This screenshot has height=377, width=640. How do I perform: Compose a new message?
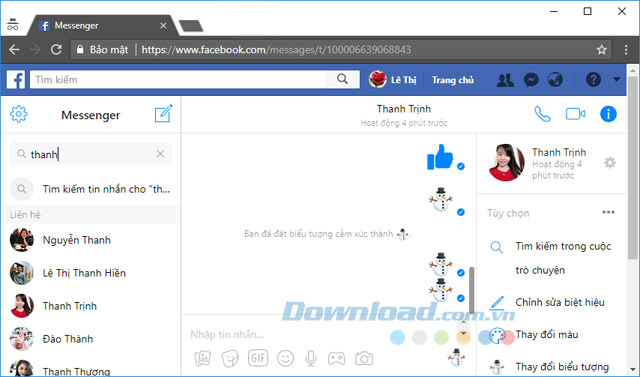(x=164, y=114)
